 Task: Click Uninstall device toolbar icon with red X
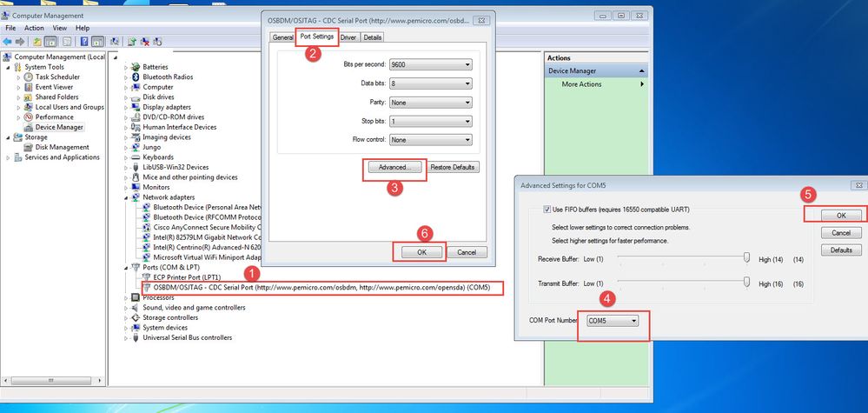click(144, 42)
